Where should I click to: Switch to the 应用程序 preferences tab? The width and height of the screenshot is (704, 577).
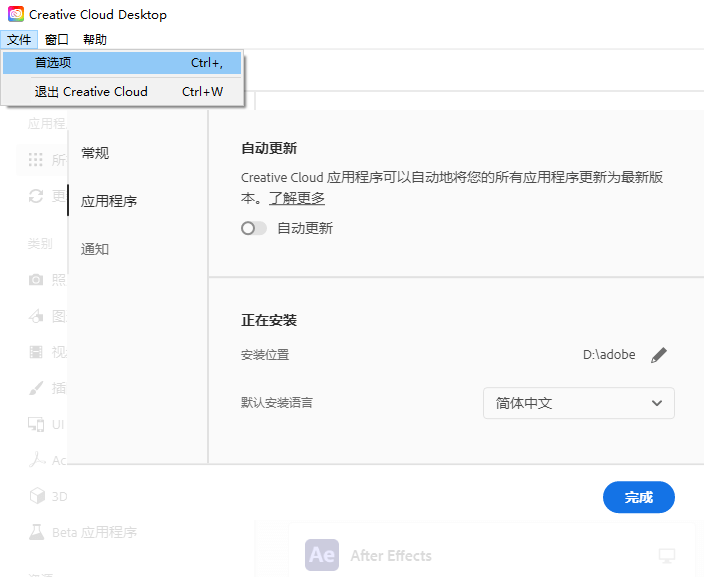coord(109,201)
